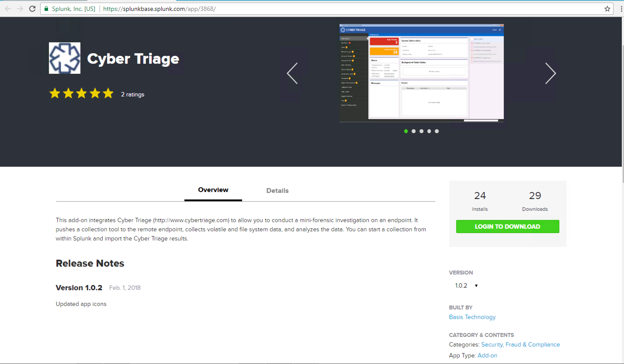Click the Cyber Triage dashboard screenshot
The width and height of the screenshot is (624, 364).
tap(421, 73)
